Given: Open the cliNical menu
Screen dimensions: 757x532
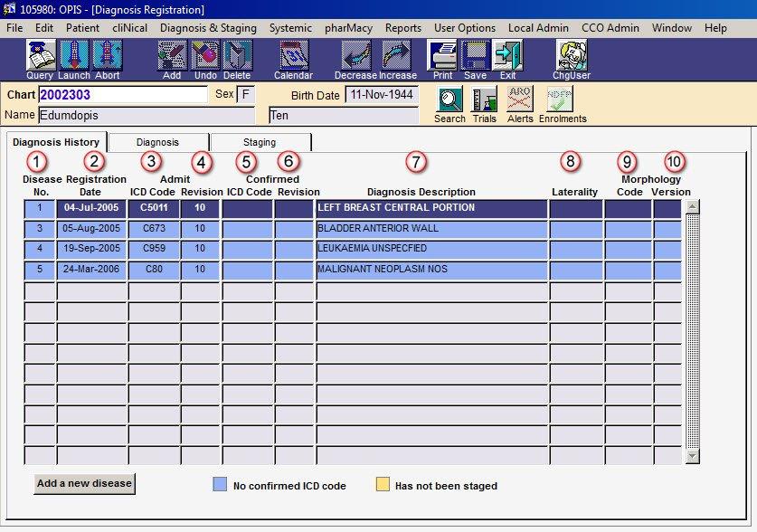Looking at the screenshot, I should pos(130,28).
